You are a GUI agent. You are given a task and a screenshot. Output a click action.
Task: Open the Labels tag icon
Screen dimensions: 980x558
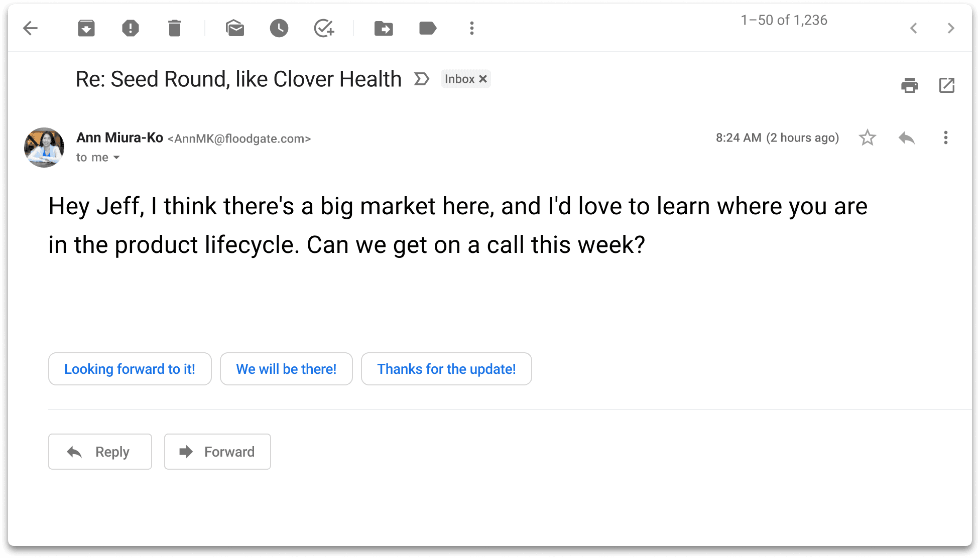point(428,28)
